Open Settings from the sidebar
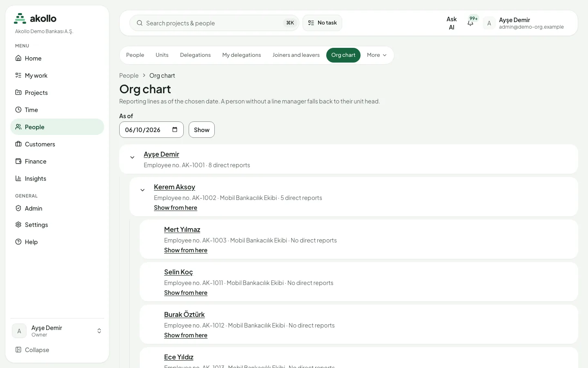Image resolution: width=588 pixels, height=368 pixels. click(x=57, y=225)
